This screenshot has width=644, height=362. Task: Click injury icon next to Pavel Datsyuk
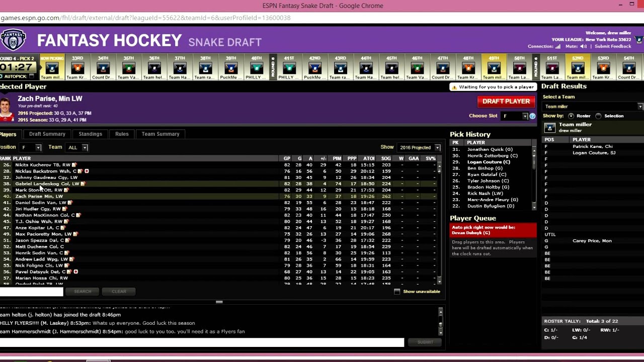(x=75, y=271)
